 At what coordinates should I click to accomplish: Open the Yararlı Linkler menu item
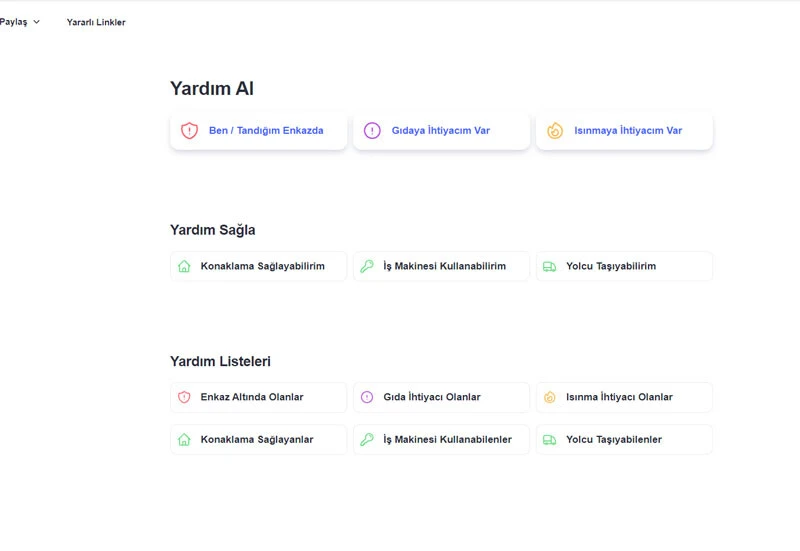[96, 22]
